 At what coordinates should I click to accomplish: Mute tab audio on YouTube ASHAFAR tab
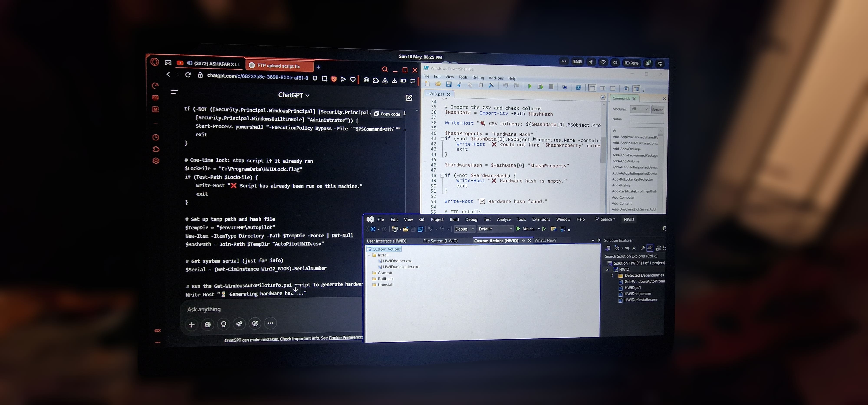190,63
